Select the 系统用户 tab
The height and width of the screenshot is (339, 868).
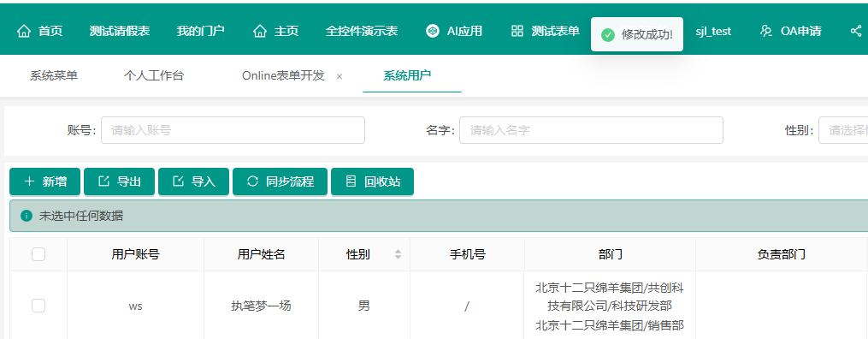tap(407, 76)
